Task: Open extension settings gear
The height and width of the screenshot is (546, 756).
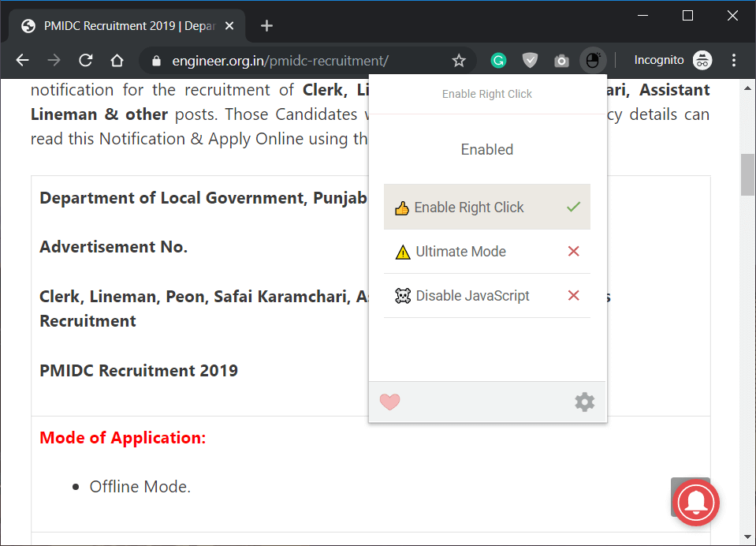Action: point(584,402)
